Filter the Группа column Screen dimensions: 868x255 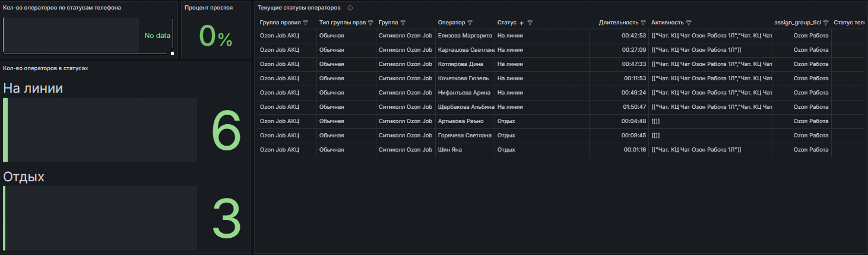click(x=403, y=23)
